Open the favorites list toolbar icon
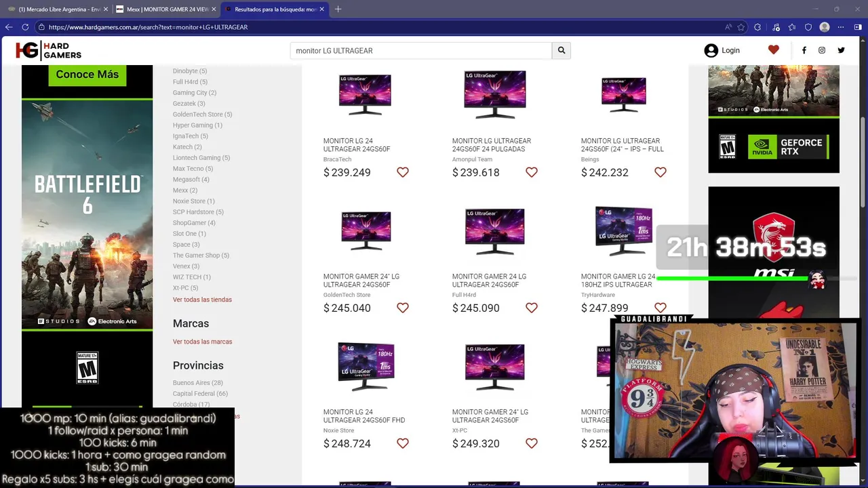This screenshot has width=868, height=488. click(x=792, y=27)
